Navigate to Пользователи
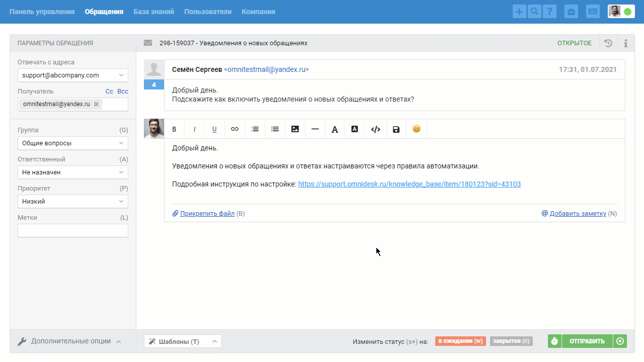 pyautogui.click(x=208, y=12)
